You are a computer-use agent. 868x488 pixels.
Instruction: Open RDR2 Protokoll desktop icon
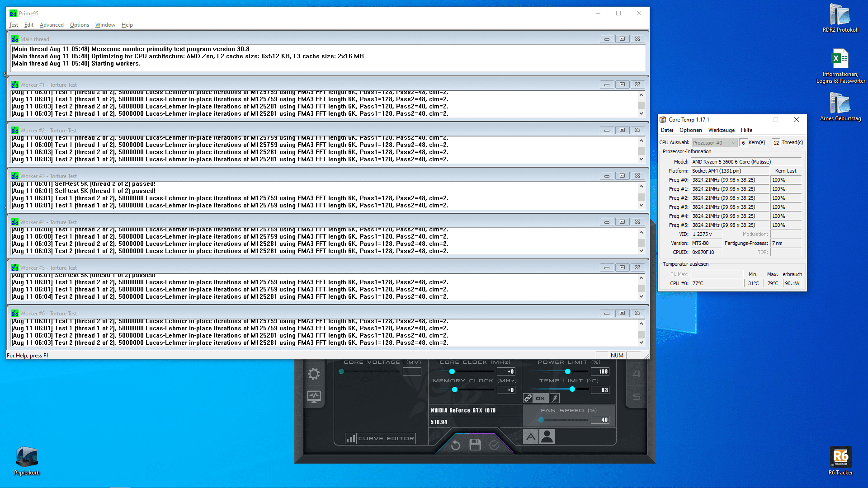pos(840,18)
